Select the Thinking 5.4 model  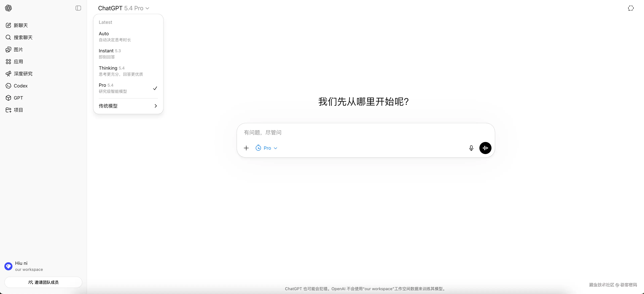[x=128, y=71]
